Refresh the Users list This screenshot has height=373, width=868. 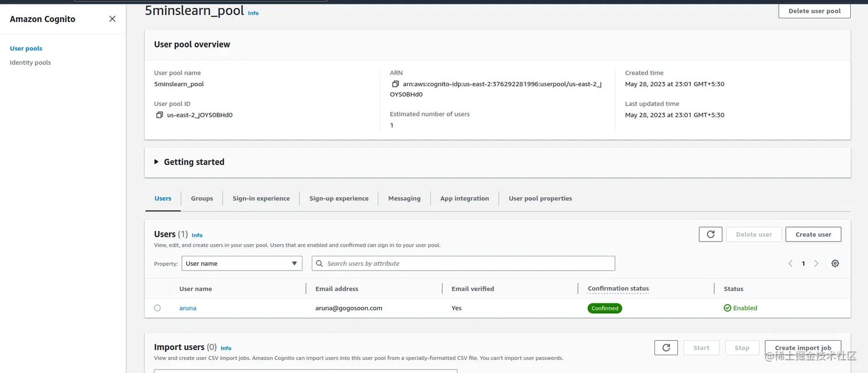711,234
